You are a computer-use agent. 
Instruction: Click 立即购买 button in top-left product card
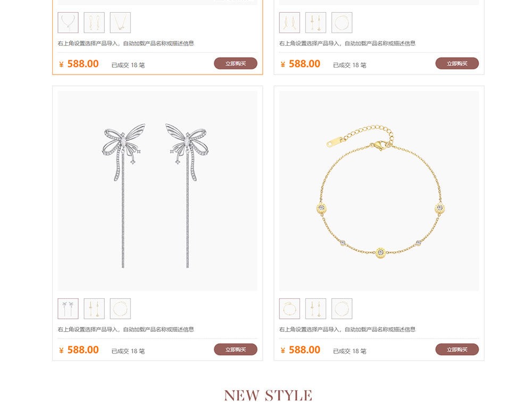(236, 63)
